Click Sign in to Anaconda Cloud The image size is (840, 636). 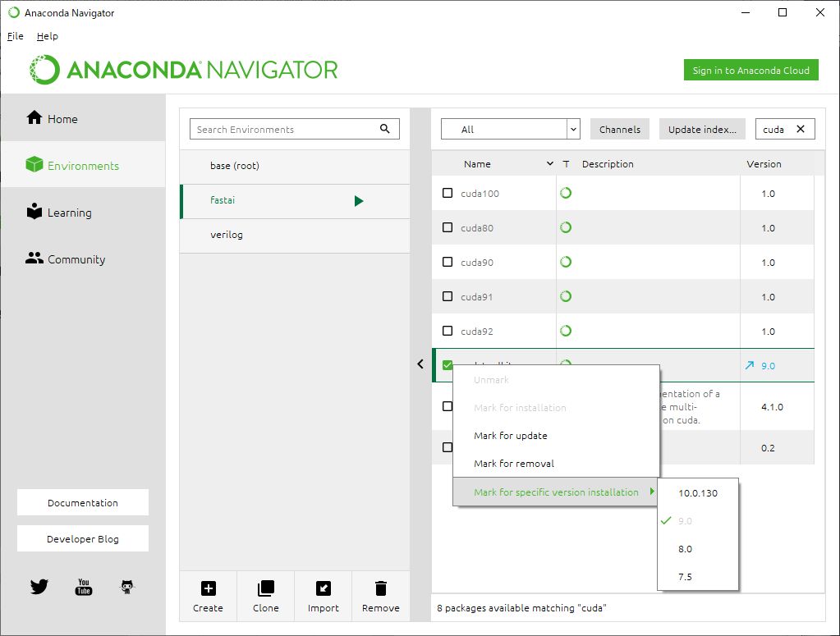click(751, 70)
